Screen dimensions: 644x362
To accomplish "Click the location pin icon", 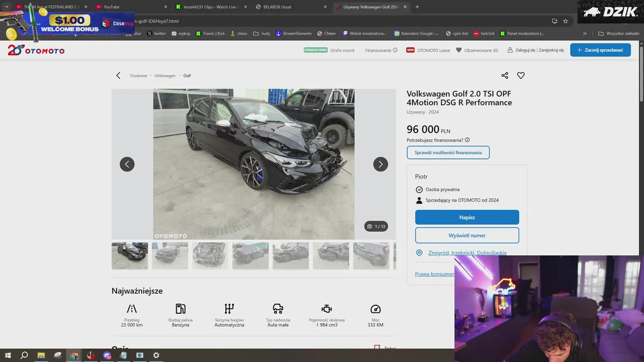I will [419, 253].
